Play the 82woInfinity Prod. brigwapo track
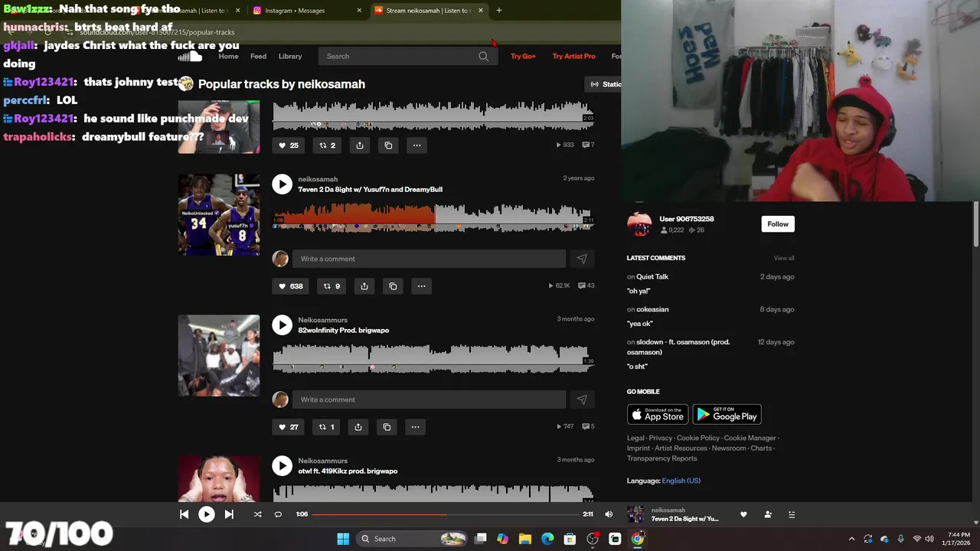This screenshot has width=980, height=551. [282, 324]
